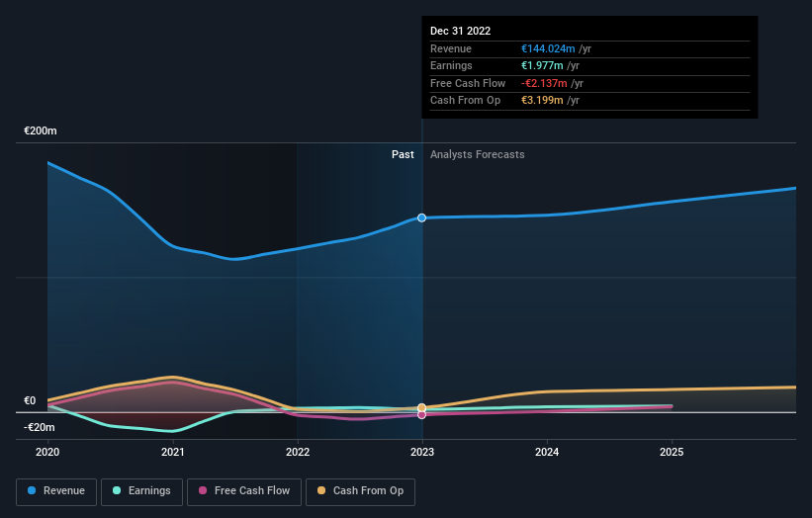This screenshot has height=518, width=812.
Task: Click the Analysts Forecasts label
Action: coord(478,155)
